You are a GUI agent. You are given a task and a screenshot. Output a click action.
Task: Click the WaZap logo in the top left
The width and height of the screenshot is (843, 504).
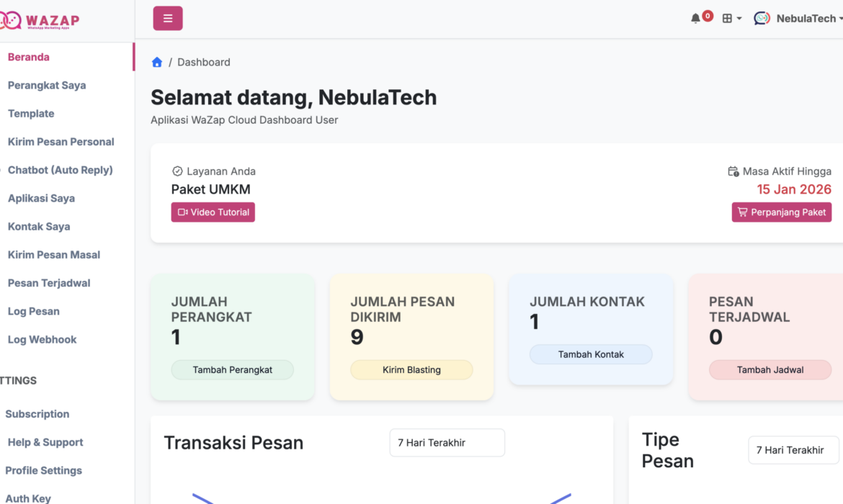pos(41,20)
